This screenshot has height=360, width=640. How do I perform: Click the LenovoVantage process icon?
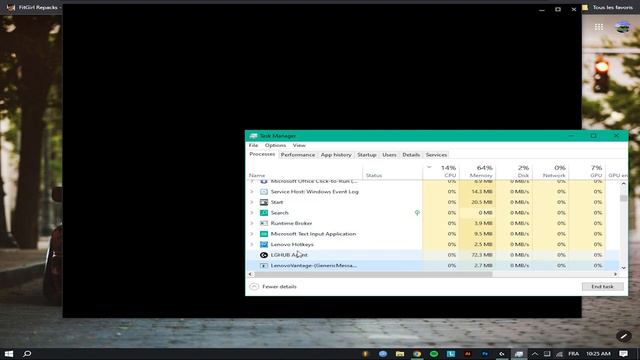(x=264, y=266)
